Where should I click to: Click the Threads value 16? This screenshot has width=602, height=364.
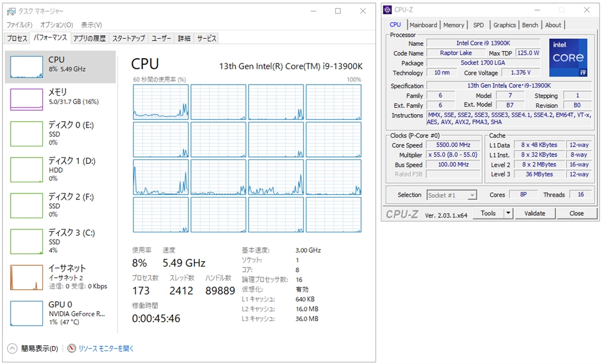pos(580,195)
